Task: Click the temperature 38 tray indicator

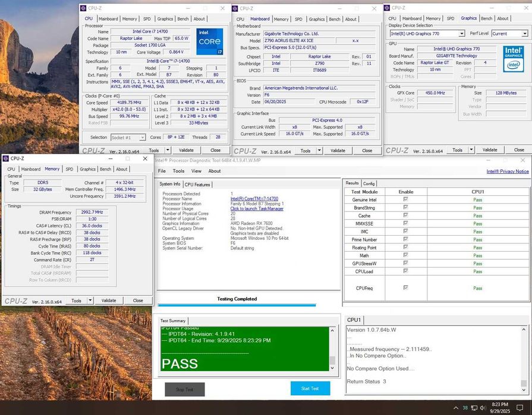Action: point(465,408)
